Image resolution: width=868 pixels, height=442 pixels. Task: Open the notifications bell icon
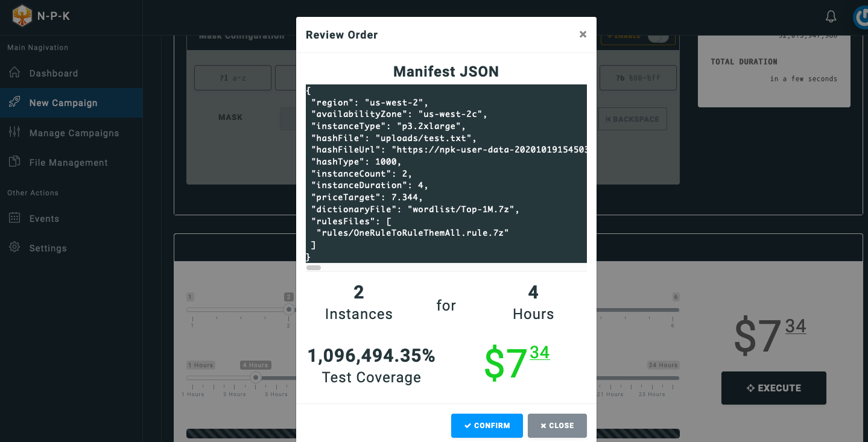pyautogui.click(x=831, y=17)
